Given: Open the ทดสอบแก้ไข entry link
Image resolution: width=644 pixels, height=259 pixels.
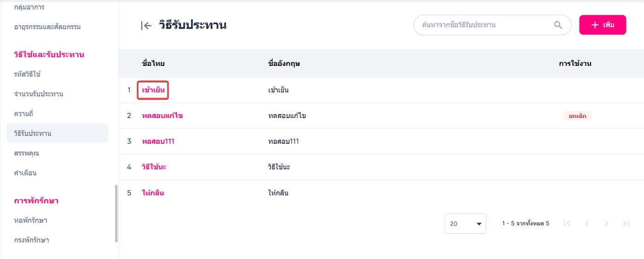Looking at the screenshot, I should (x=162, y=116).
